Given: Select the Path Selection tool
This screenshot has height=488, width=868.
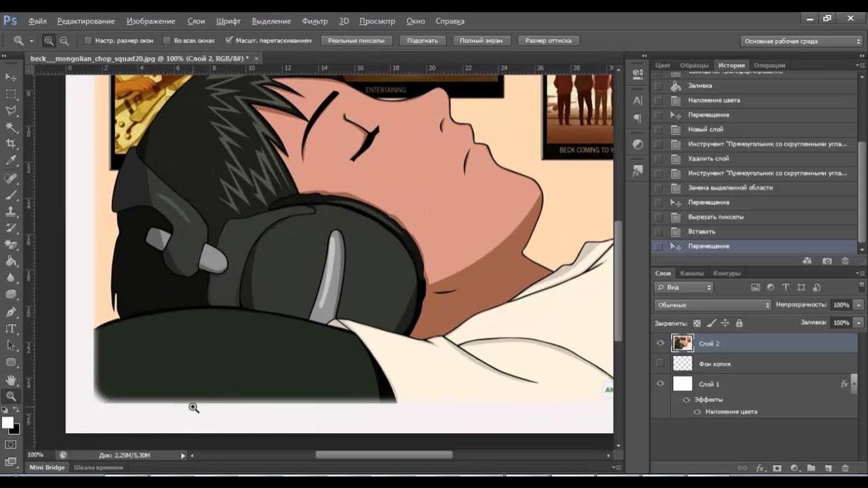Looking at the screenshot, I should click(11, 345).
